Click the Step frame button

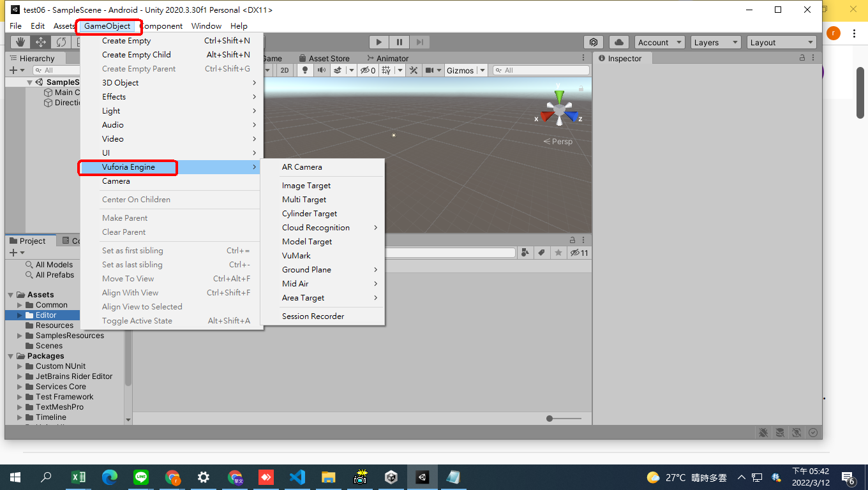[419, 42]
